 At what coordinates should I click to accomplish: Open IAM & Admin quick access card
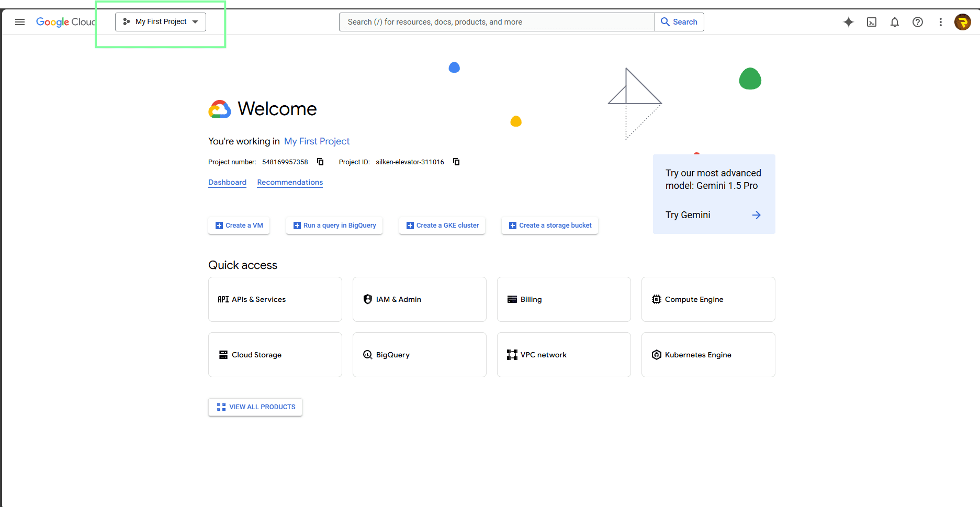pyautogui.click(x=420, y=299)
